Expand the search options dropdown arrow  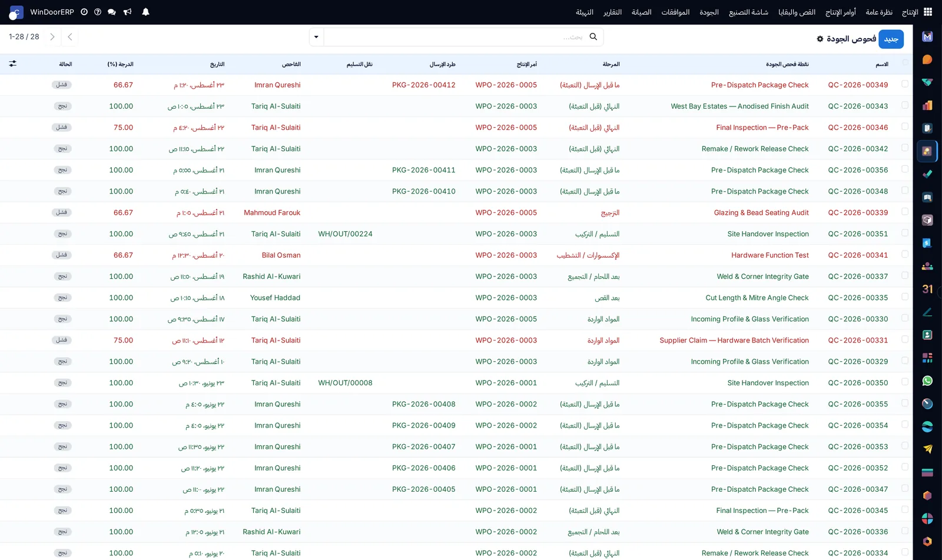(x=316, y=37)
